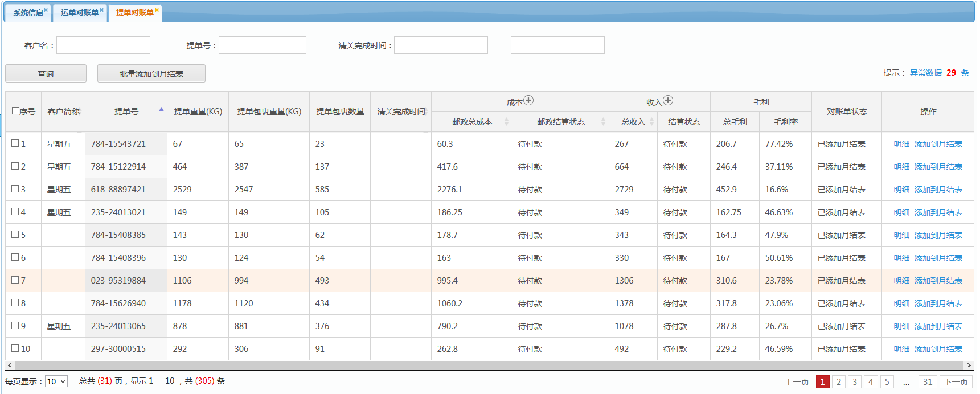Open 明细 for 784-15543721
This screenshot has width=980, height=394.
pyautogui.click(x=901, y=144)
